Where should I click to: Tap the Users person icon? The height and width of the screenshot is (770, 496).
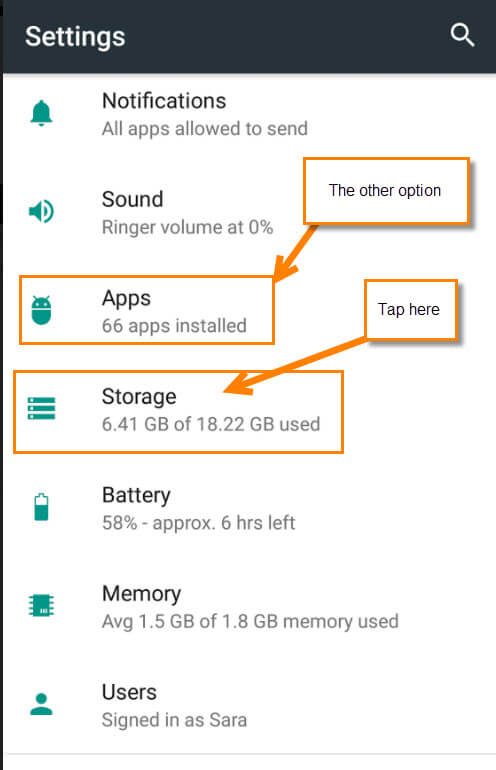pyautogui.click(x=41, y=704)
